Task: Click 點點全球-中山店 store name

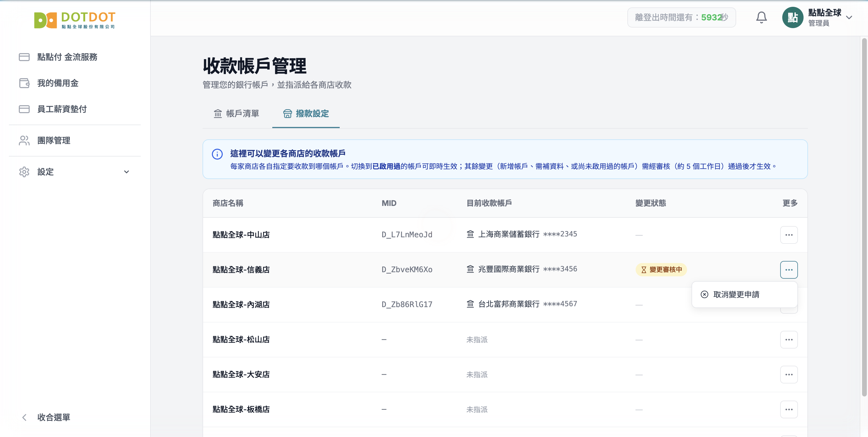Action: (241, 235)
